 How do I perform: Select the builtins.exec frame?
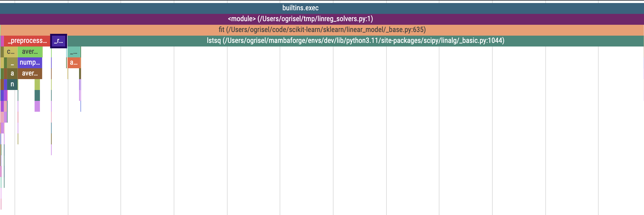pos(322,8)
